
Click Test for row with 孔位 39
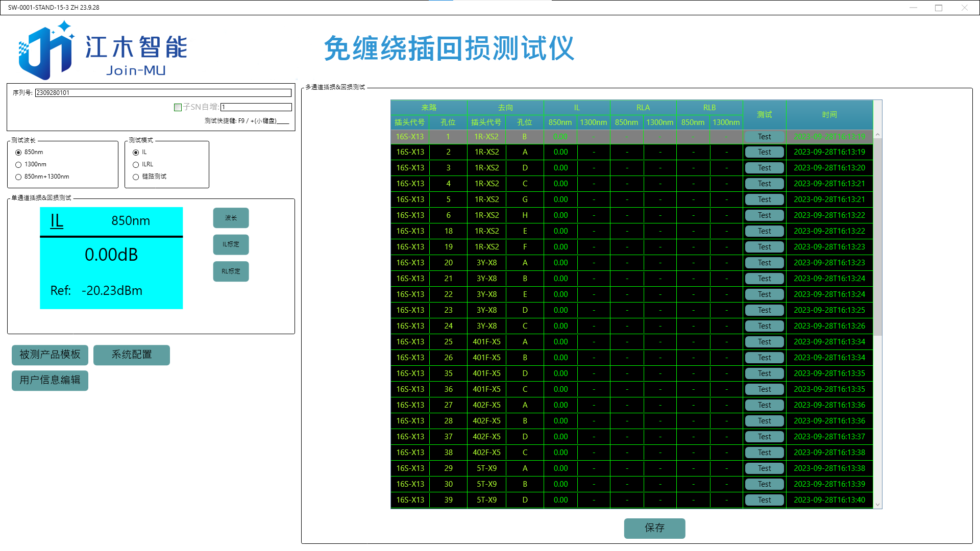pos(764,500)
